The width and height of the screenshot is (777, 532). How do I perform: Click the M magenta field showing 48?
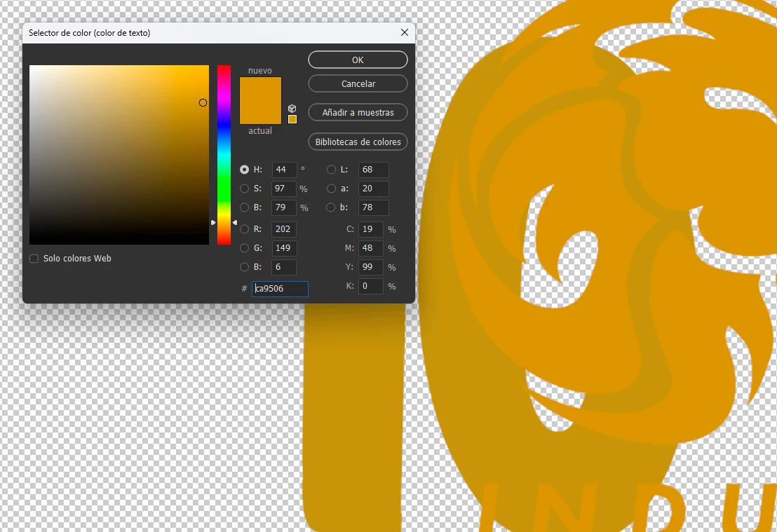371,247
